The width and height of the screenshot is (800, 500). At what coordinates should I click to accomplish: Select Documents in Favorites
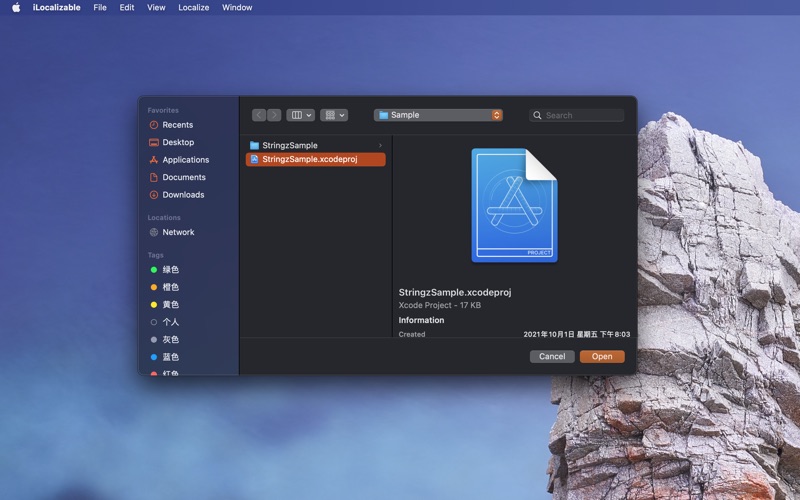[178, 177]
